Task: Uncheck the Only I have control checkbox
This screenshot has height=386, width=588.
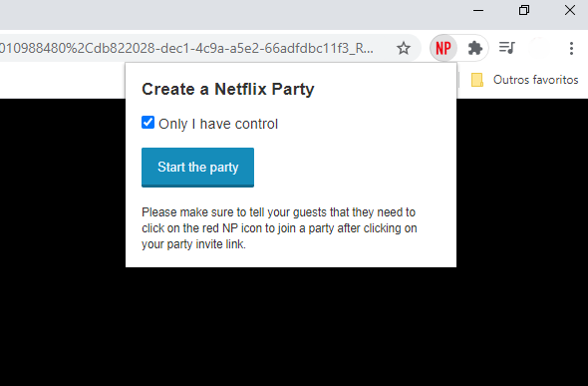Action: point(147,123)
